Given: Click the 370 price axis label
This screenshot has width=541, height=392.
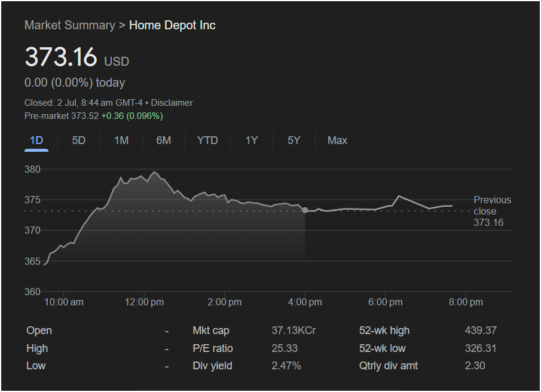Looking at the screenshot, I should click(x=32, y=230).
